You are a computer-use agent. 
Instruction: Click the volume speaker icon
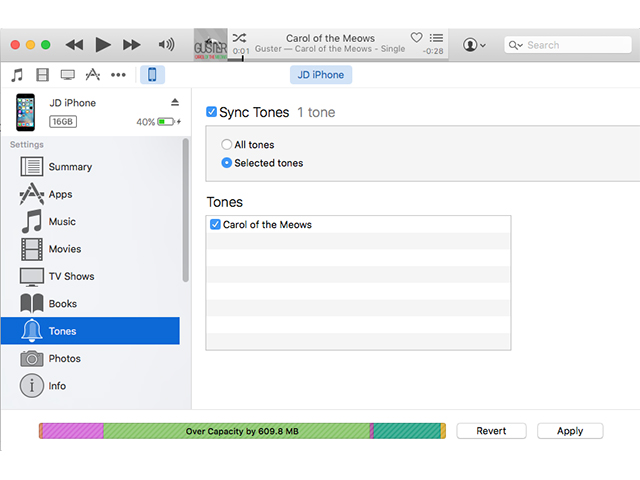167,45
